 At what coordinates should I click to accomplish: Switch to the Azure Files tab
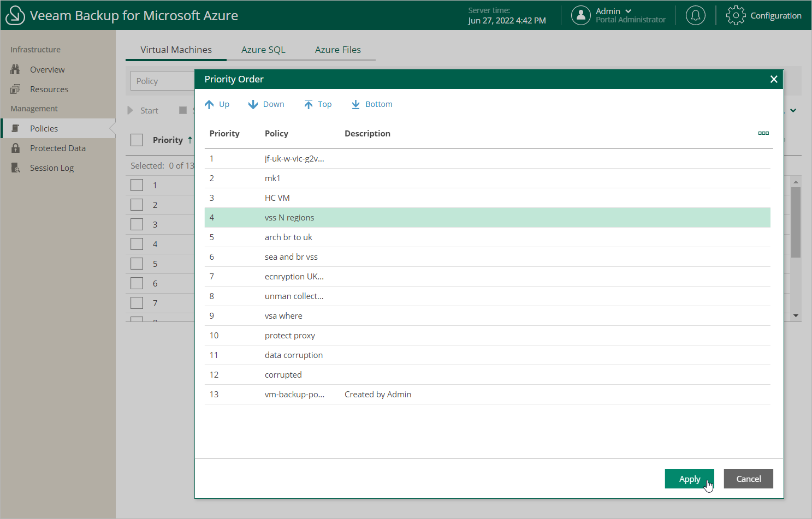(337, 50)
